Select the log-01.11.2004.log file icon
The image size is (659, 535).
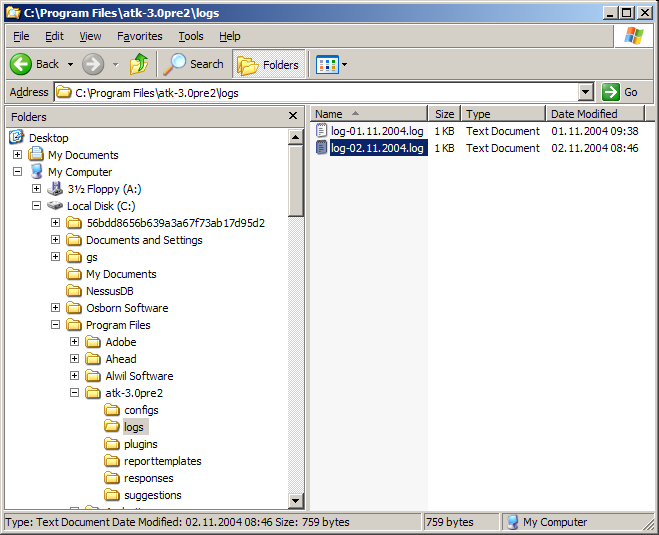[322, 131]
